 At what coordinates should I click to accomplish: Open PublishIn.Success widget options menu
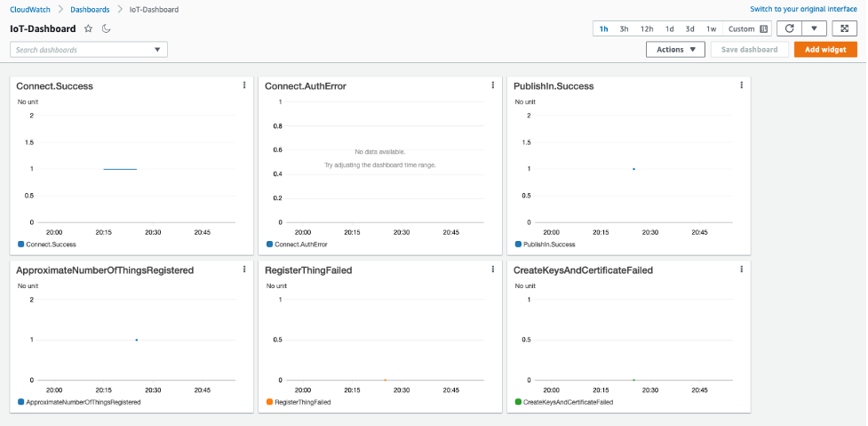[x=741, y=84]
